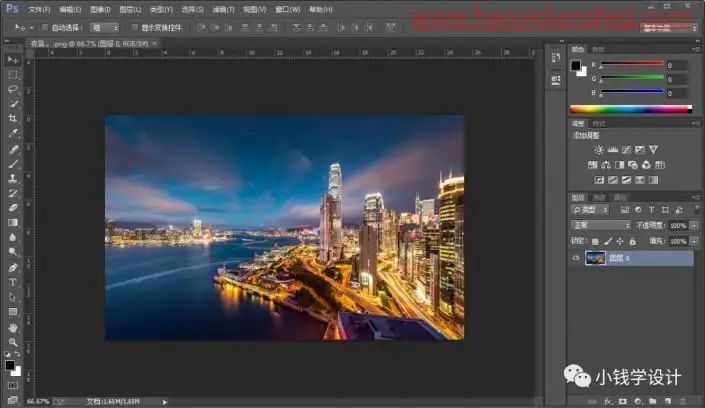The image size is (705, 408).
Task: Select the Crop tool
Action: point(13,119)
